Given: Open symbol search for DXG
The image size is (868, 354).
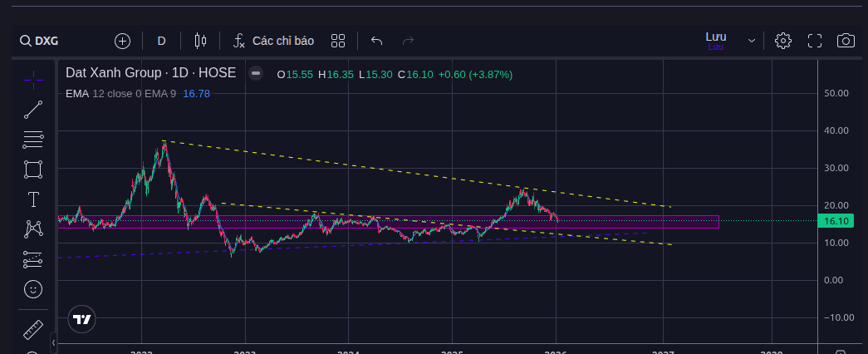Looking at the screenshot, I should click(x=39, y=41).
